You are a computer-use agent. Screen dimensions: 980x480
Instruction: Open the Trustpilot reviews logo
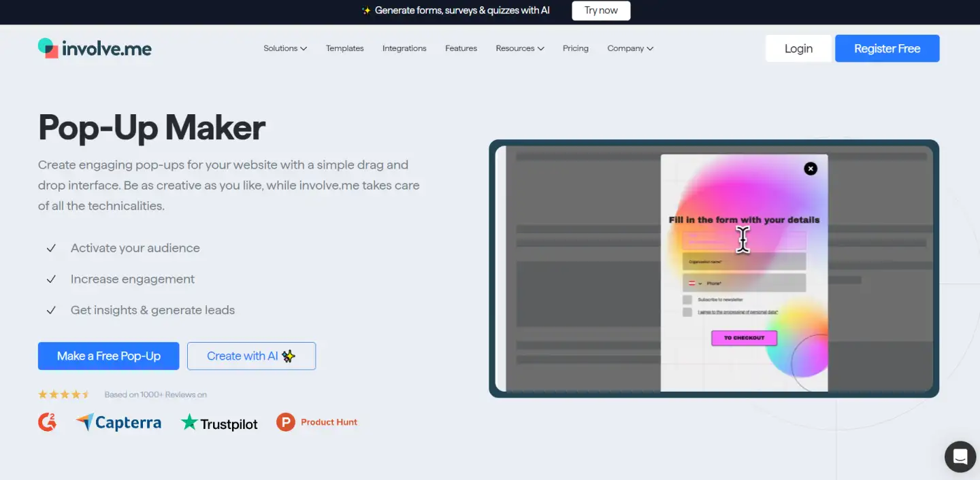point(219,423)
